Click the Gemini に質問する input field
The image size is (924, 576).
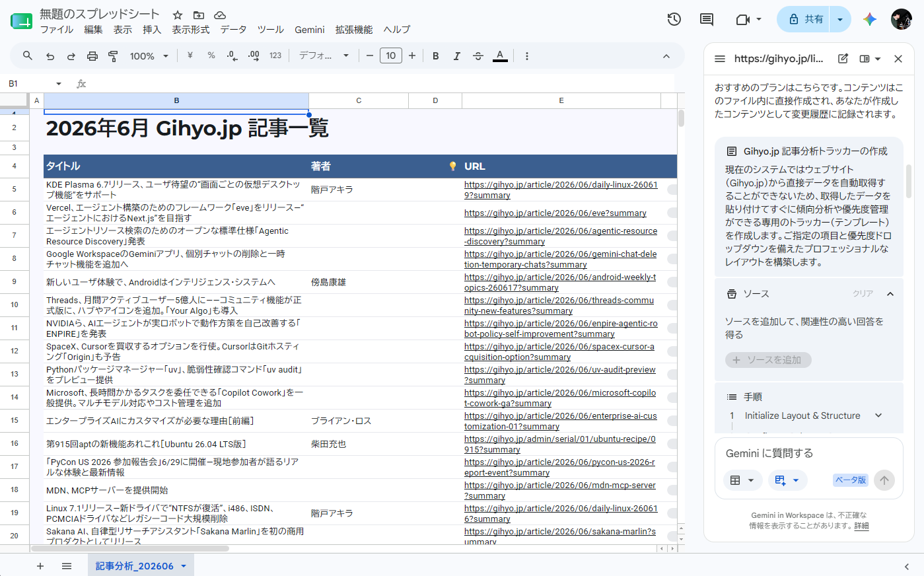(808, 453)
